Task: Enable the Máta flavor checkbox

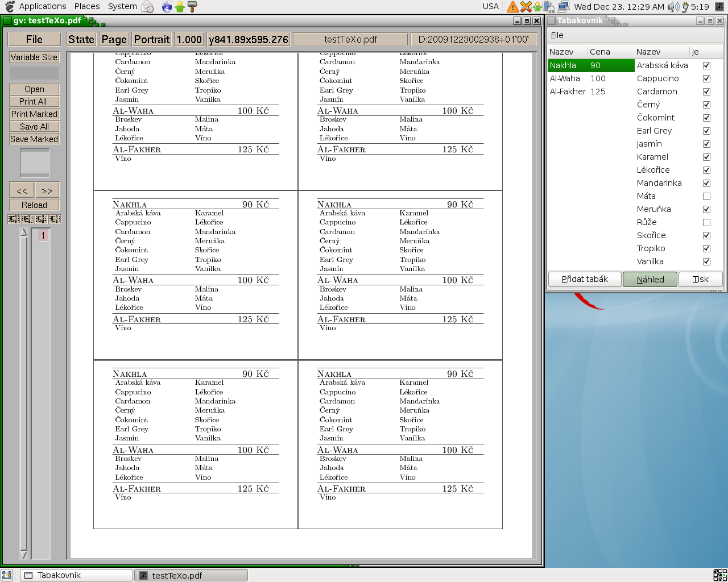Action: pos(706,197)
